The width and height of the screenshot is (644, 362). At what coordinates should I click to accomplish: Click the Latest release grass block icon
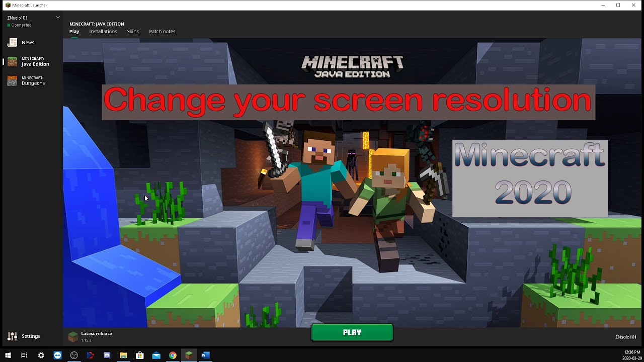[73, 337]
